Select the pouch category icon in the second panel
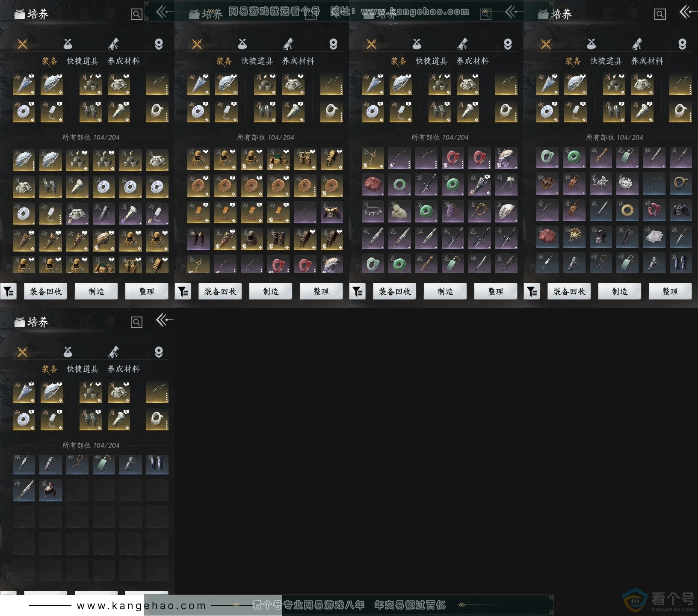This screenshot has height=616, width=698. [243, 44]
